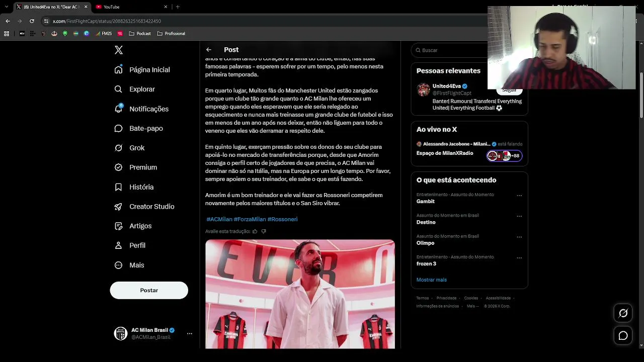644x362 pixels.
Task: Open account options next to AC Milan Brasil
Action: pyautogui.click(x=190, y=333)
